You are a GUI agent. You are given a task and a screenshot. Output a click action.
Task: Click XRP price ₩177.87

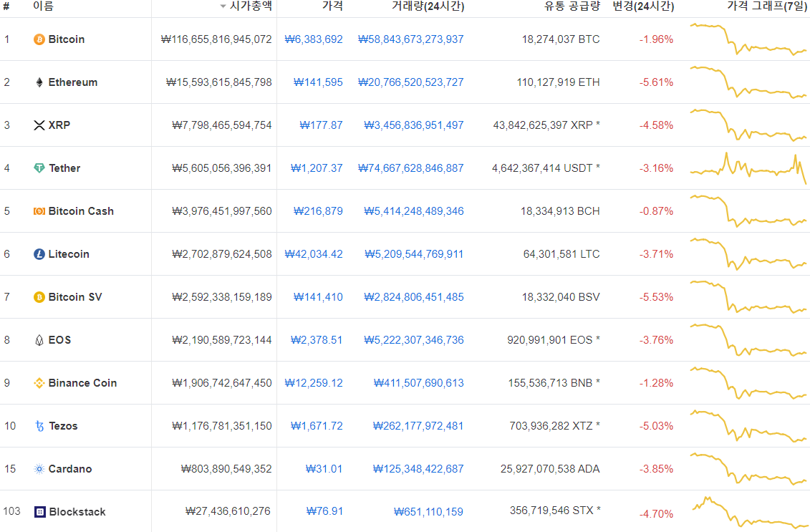click(x=321, y=125)
